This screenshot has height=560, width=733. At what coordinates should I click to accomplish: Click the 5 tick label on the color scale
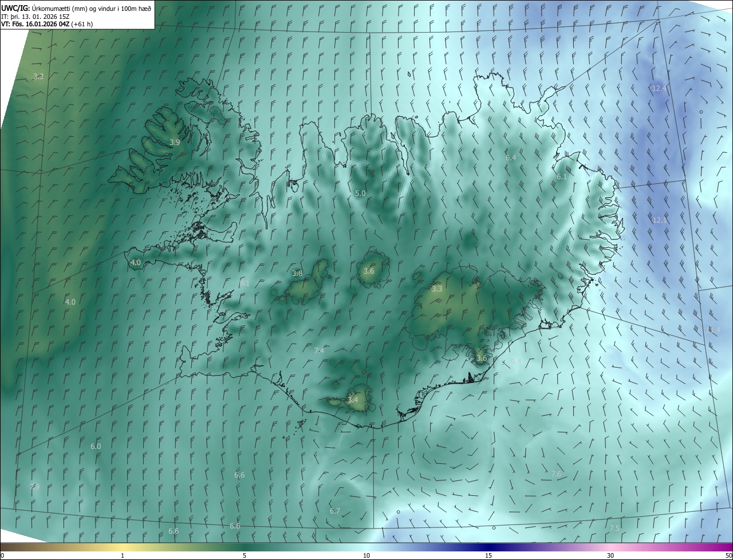click(x=245, y=555)
